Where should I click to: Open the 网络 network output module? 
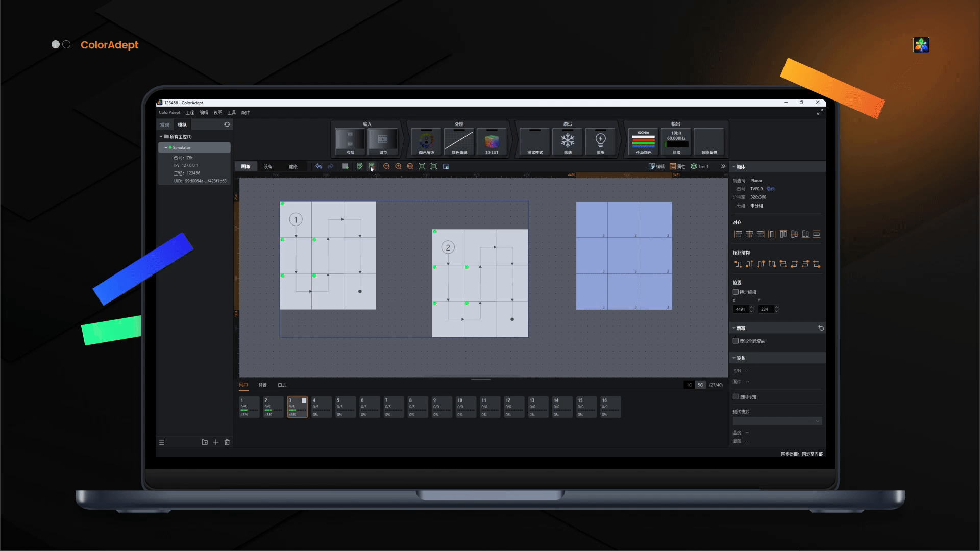pyautogui.click(x=676, y=141)
